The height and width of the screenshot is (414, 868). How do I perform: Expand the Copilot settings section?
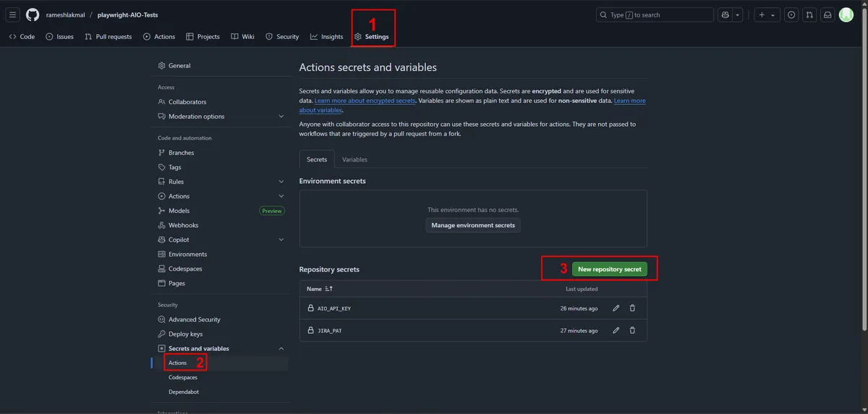pos(221,240)
